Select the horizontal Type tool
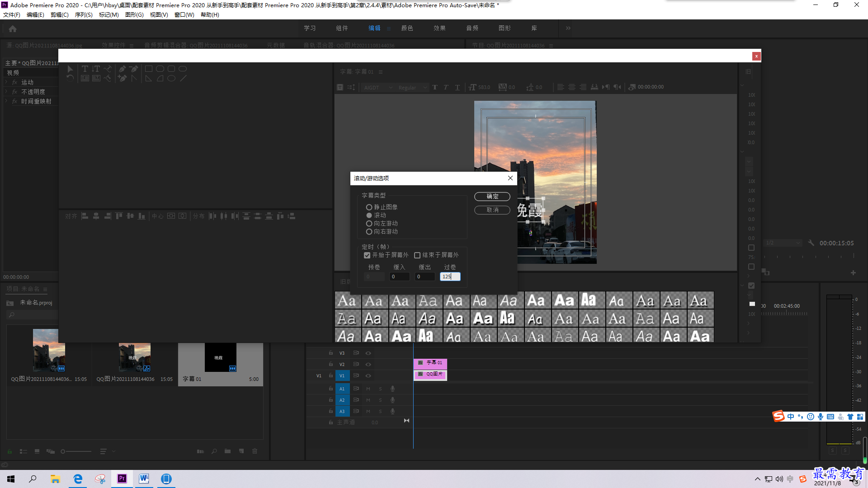The height and width of the screenshot is (488, 868). (85, 69)
